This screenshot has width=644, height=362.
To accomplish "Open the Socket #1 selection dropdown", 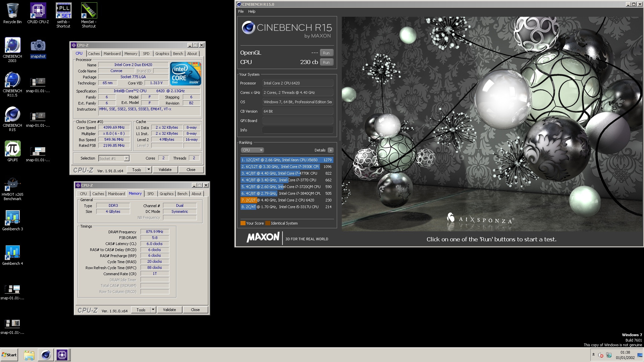I will (114, 159).
